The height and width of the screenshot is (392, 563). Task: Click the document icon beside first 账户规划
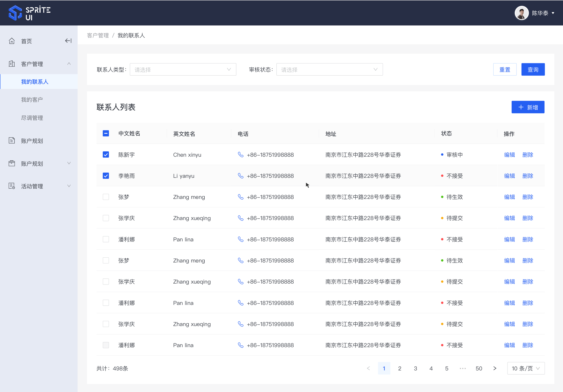[12, 140]
